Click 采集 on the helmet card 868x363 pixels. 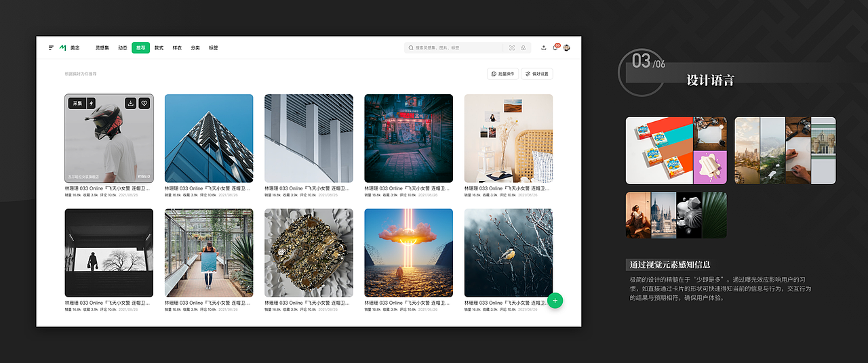pyautogui.click(x=77, y=104)
